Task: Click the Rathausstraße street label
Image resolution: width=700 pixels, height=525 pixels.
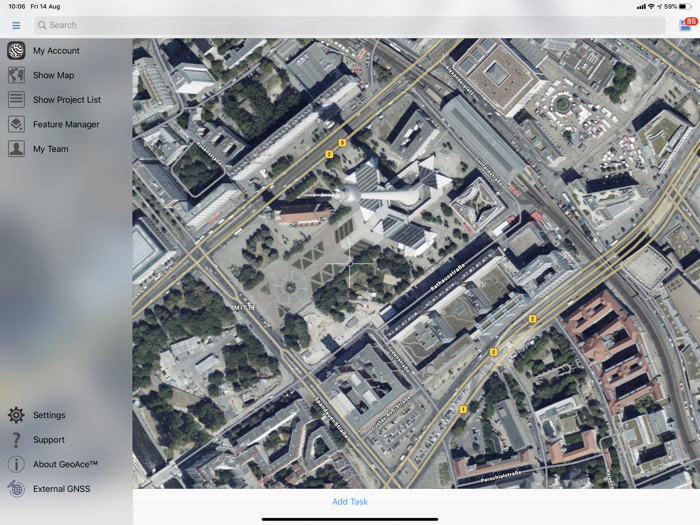Action: pos(447,277)
